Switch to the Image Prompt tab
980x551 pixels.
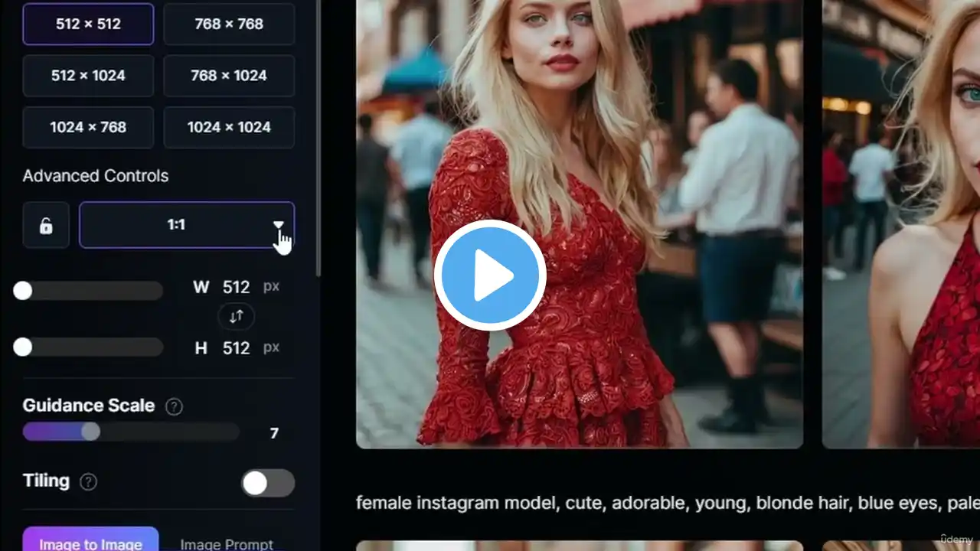tap(227, 542)
